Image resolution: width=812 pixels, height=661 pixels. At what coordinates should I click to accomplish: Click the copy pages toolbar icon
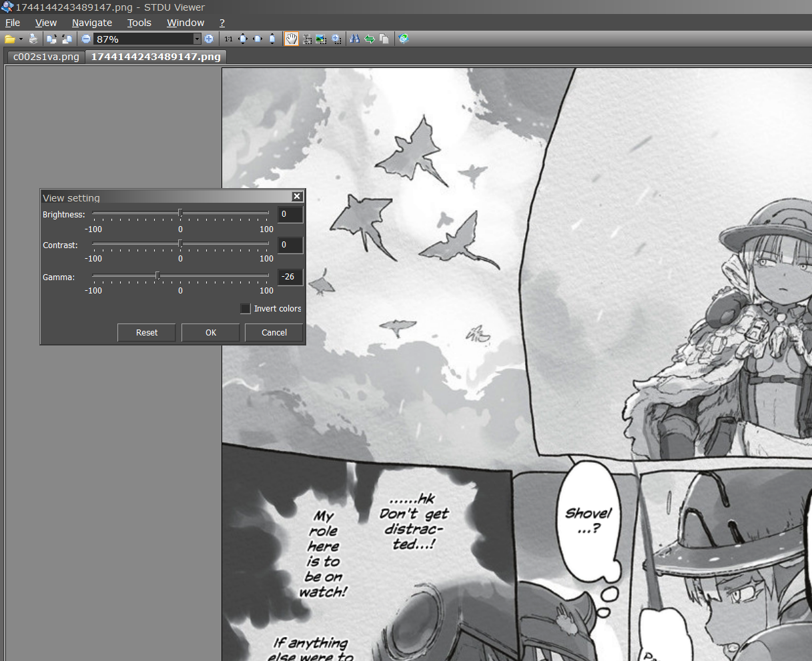(x=384, y=39)
